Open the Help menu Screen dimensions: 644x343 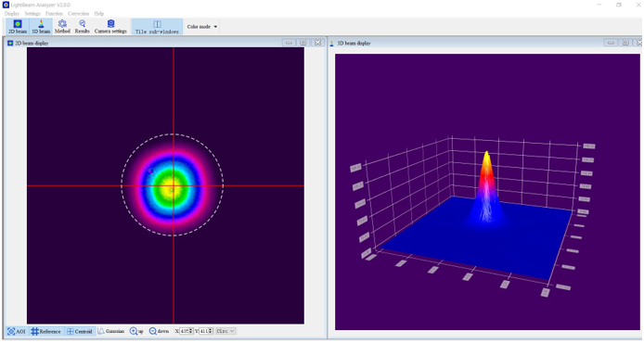click(x=99, y=14)
